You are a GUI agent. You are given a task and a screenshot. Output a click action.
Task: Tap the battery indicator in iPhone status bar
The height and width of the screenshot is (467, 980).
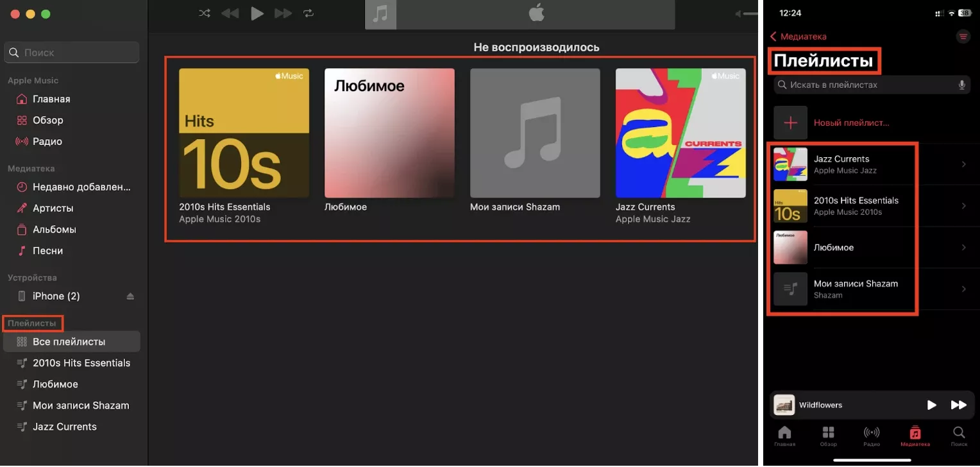point(966,13)
